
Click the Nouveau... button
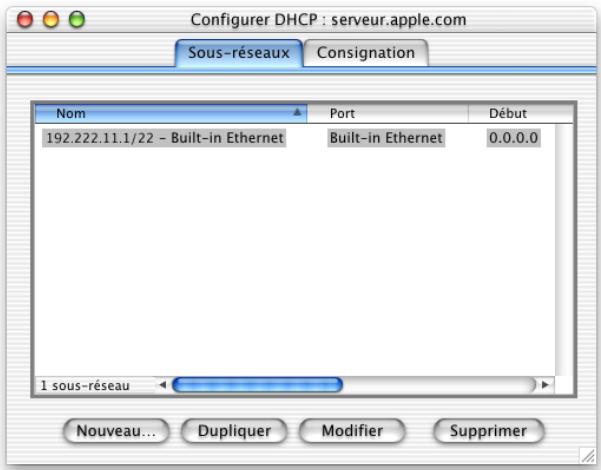[116, 431]
